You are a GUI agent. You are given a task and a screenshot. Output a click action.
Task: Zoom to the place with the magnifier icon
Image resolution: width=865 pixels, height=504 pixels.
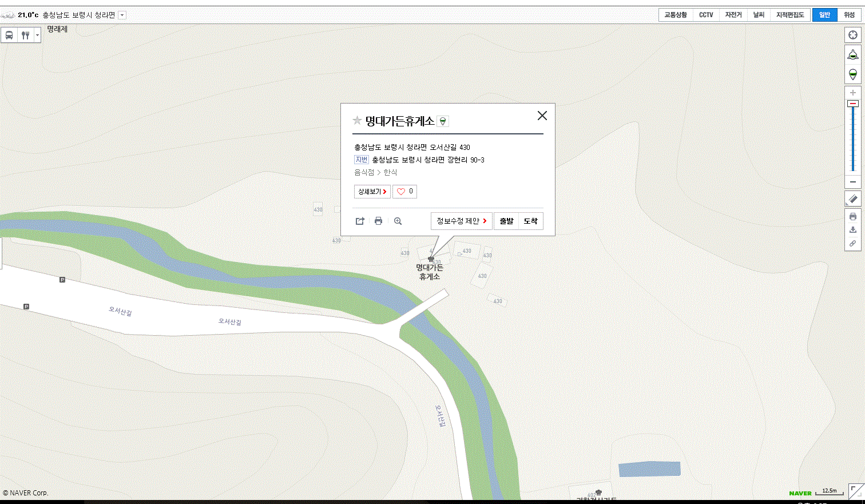pyautogui.click(x=398, y=221)
